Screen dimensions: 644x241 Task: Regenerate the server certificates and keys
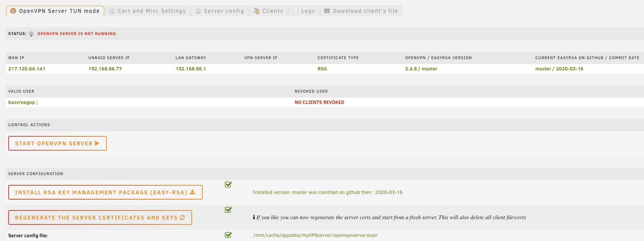click(x=100, y=217)
